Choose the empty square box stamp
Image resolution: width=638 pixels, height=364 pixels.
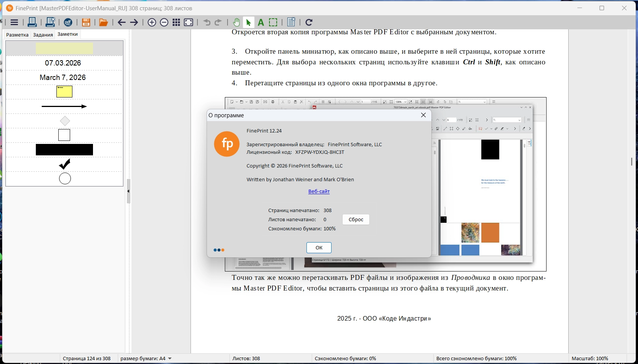tap(64, 135)
